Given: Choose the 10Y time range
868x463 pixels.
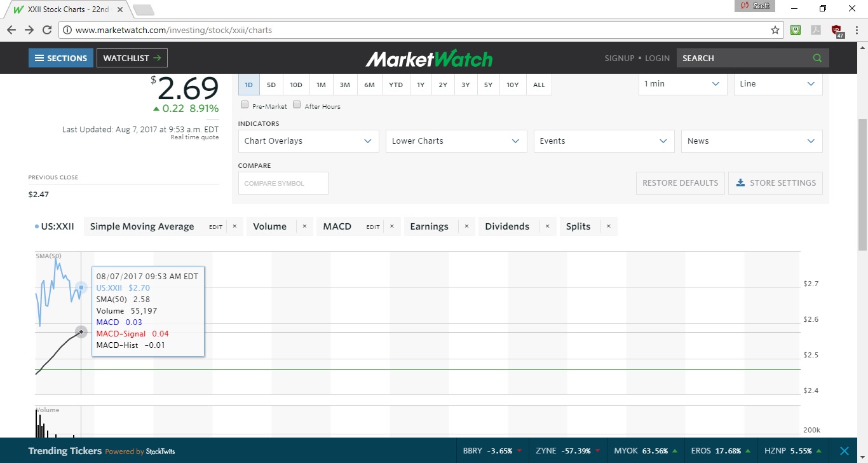Looking at the screenshot, I should click(x=513, y=85).
